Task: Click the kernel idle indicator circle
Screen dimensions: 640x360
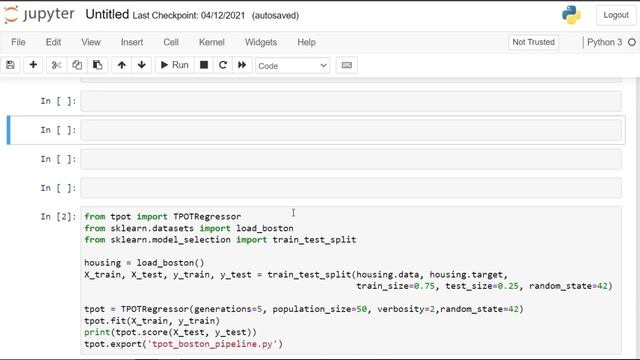Action: point(632,42)
